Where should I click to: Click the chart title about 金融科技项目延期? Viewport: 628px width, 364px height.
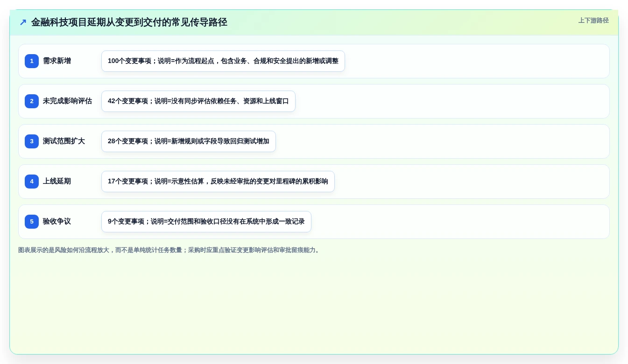tap(129, 22)
